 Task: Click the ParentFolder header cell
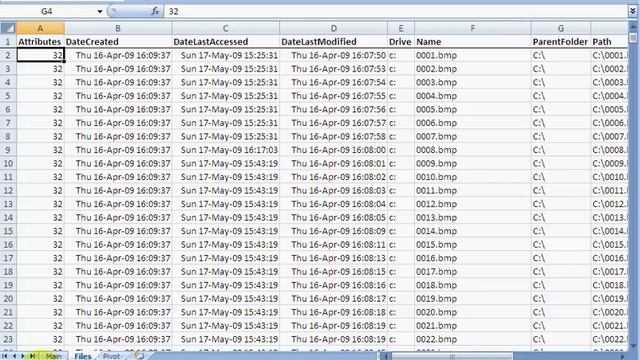[561, 42]
